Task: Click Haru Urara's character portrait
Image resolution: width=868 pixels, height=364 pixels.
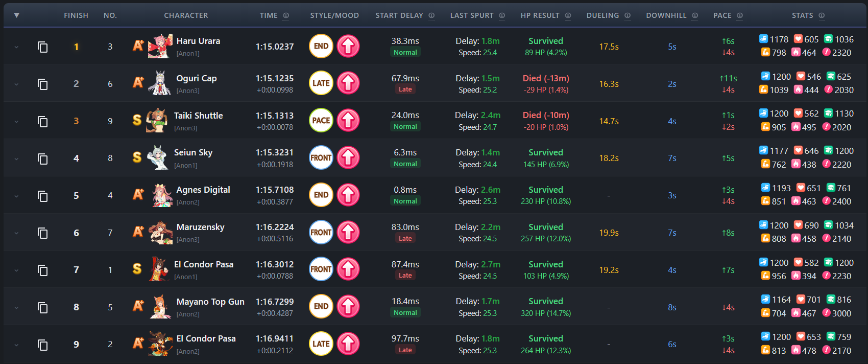Action: [x=160, y=46]
